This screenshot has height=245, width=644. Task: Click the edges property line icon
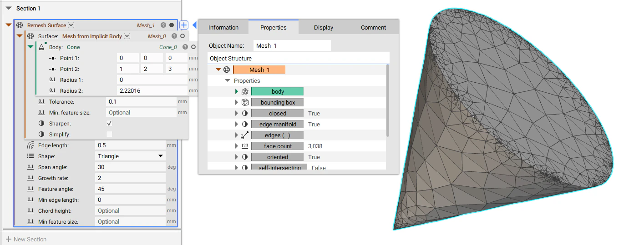245,135
